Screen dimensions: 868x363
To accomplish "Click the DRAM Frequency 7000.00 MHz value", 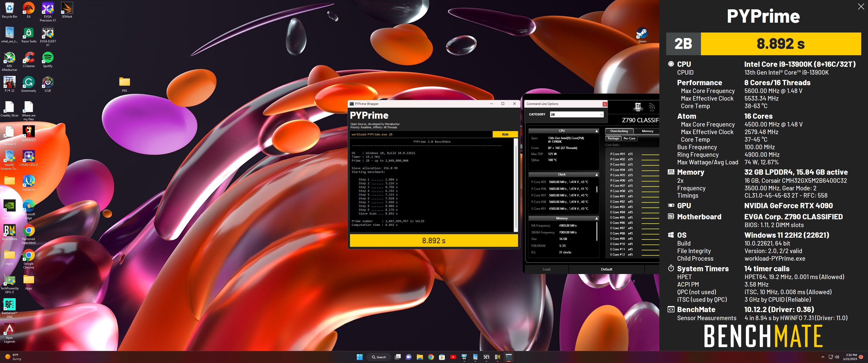I will [568, 232].
